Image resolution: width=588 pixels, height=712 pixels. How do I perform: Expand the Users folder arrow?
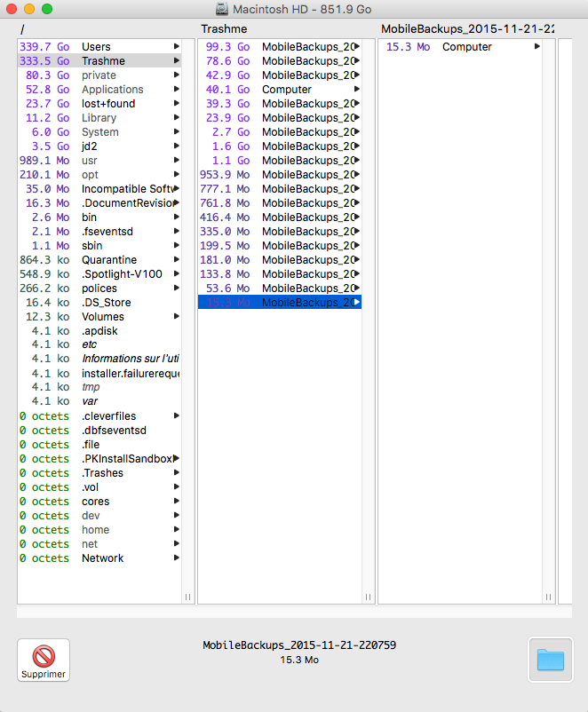(176, 46)
